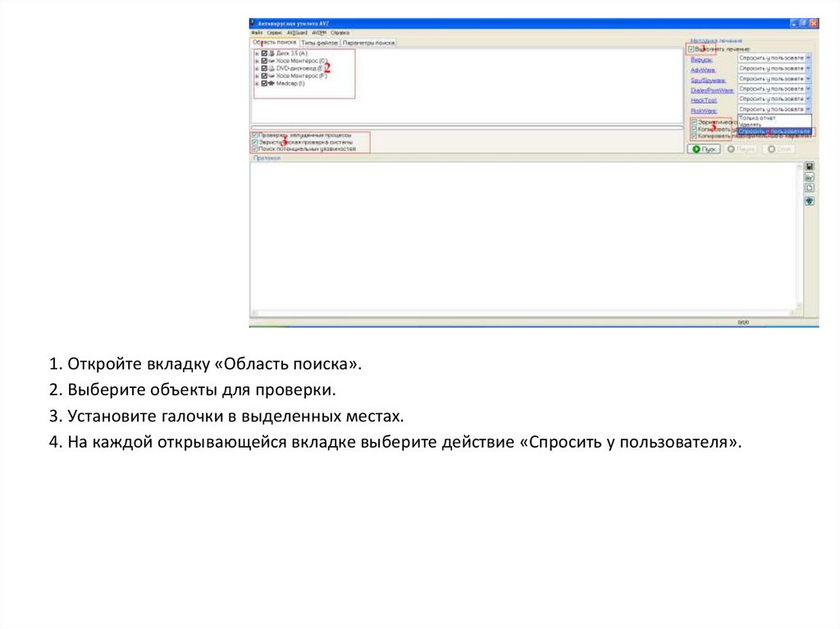The height and width of the screenshot is (629, 840).
Task: Click the AVZ app icon in title bar
Action: 254,24
